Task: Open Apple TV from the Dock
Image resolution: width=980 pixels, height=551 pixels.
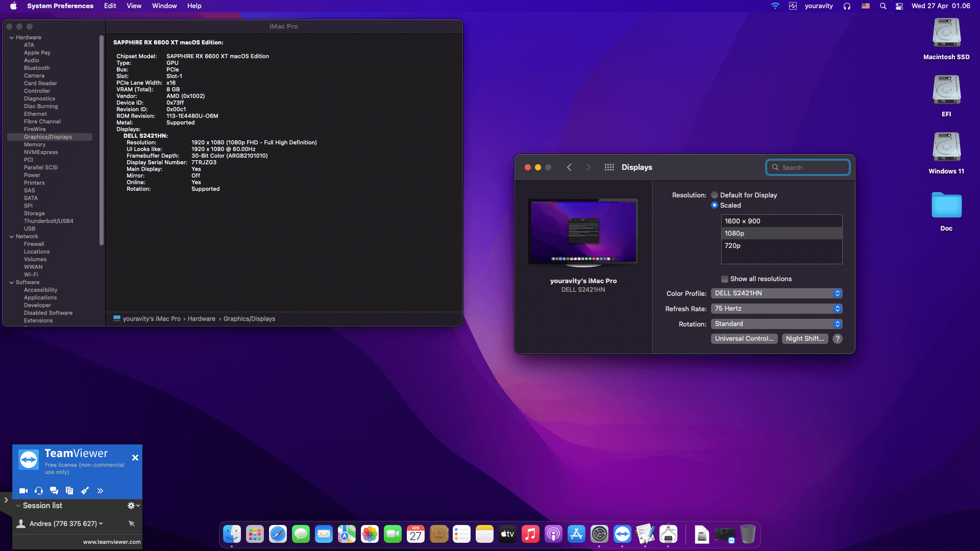Action: 508,534
